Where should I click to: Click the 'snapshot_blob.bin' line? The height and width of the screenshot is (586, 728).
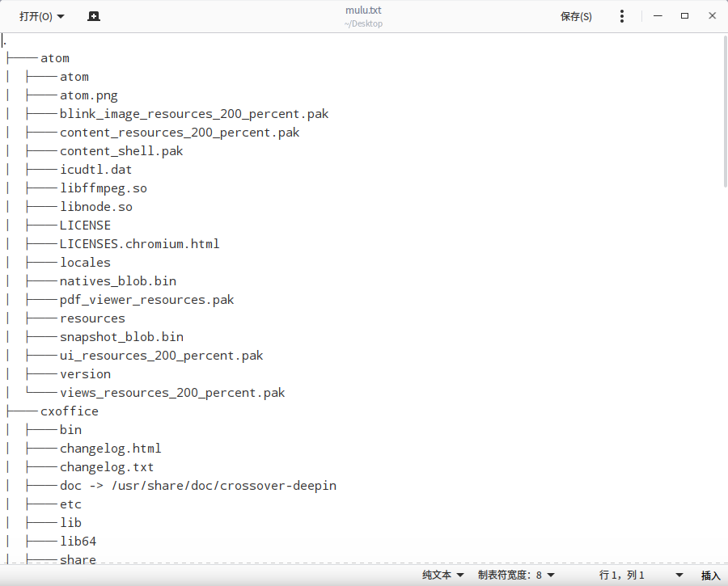pyautogui.click(x=121, y=337)
